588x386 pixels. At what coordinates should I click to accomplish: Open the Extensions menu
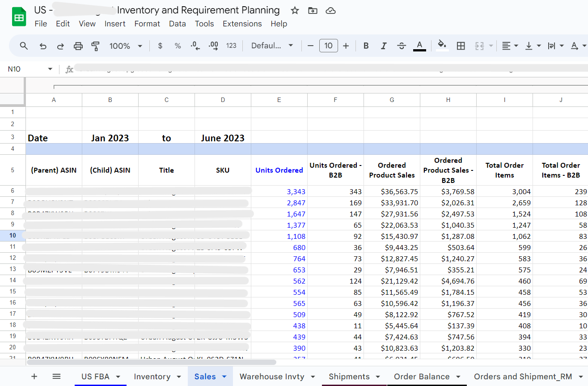click(x=242, y=24)
